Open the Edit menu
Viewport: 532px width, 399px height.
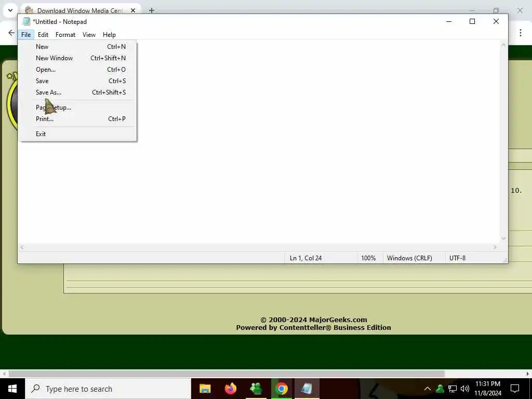coord(43,35)
